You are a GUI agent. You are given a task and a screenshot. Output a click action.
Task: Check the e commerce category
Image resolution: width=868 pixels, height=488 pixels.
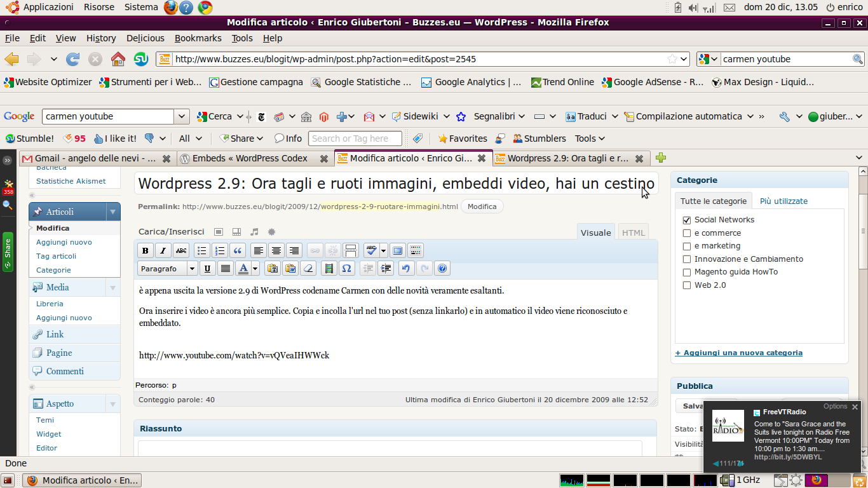[686, 233]
